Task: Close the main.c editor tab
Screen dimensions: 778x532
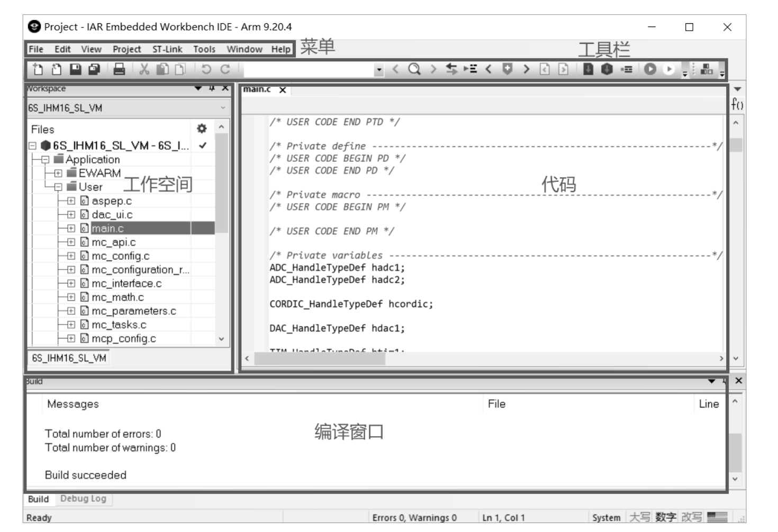Action: 283,90
